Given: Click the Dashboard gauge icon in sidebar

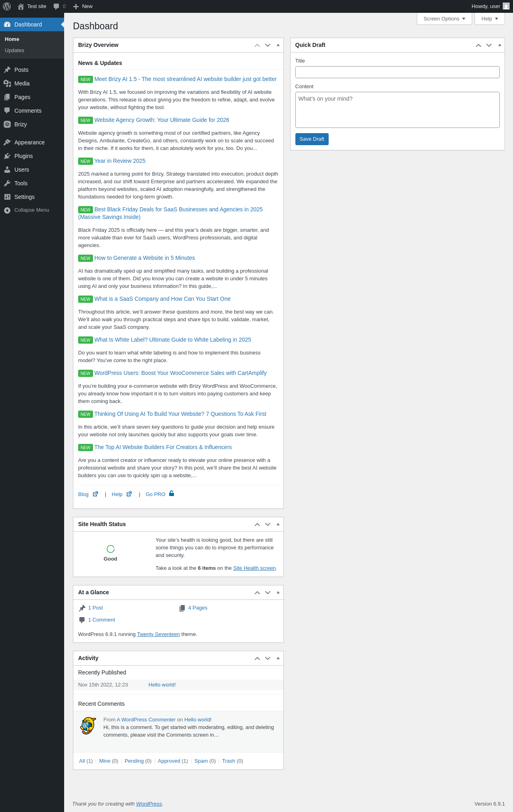Looking at the screenshot, I should pyautogui.click(x=7, y=24).
